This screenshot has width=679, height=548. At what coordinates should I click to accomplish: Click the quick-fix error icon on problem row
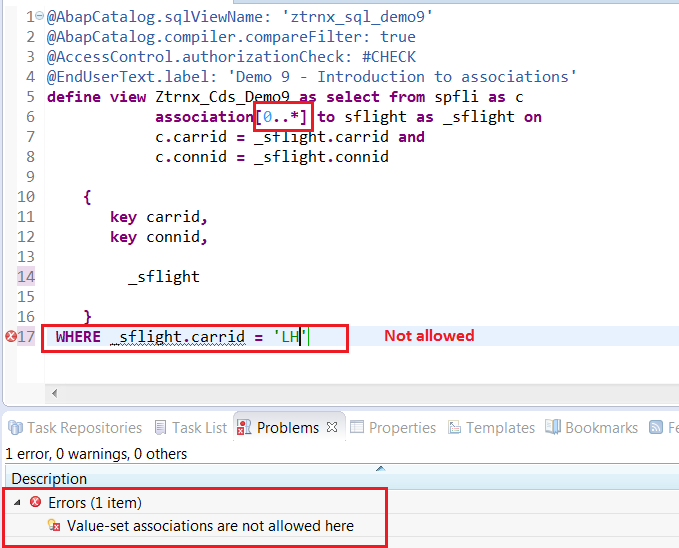tap(54, 525)
